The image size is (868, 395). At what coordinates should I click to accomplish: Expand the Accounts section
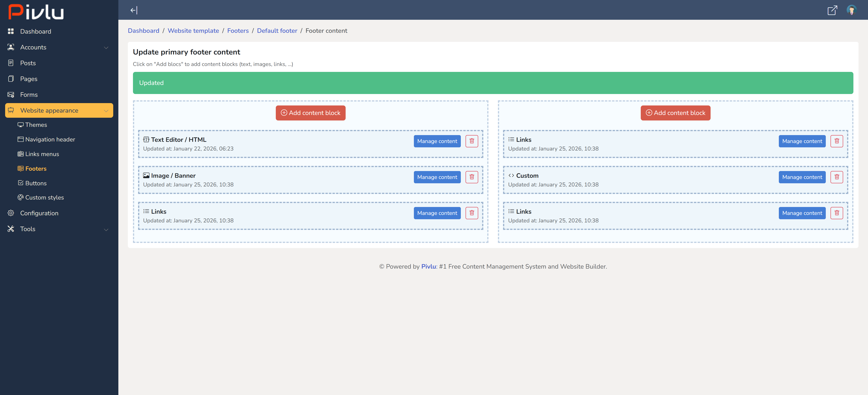107,47
